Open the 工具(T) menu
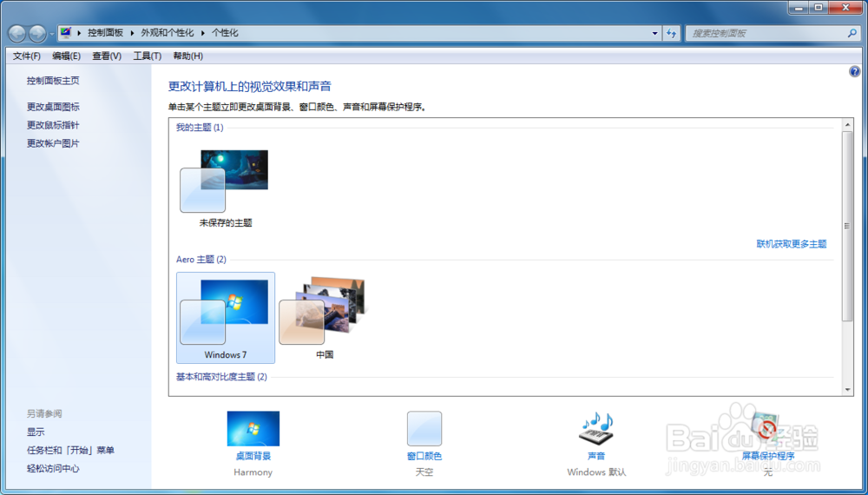868x495 pixels. (148, 56)
